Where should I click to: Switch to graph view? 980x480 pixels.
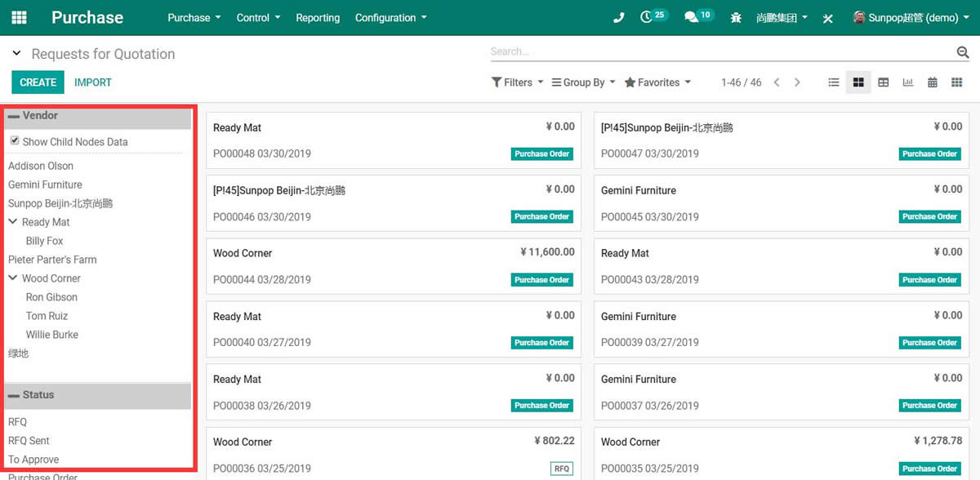click(907, 82)
